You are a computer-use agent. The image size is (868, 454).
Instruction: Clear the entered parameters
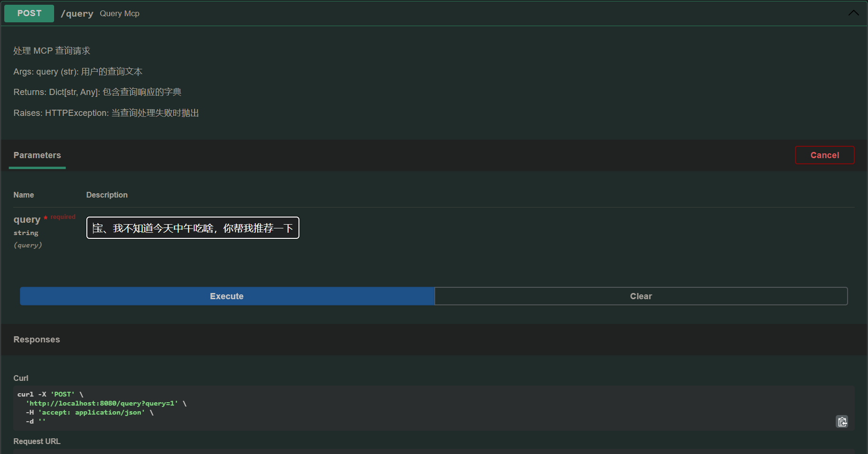[x=641, y=296]
